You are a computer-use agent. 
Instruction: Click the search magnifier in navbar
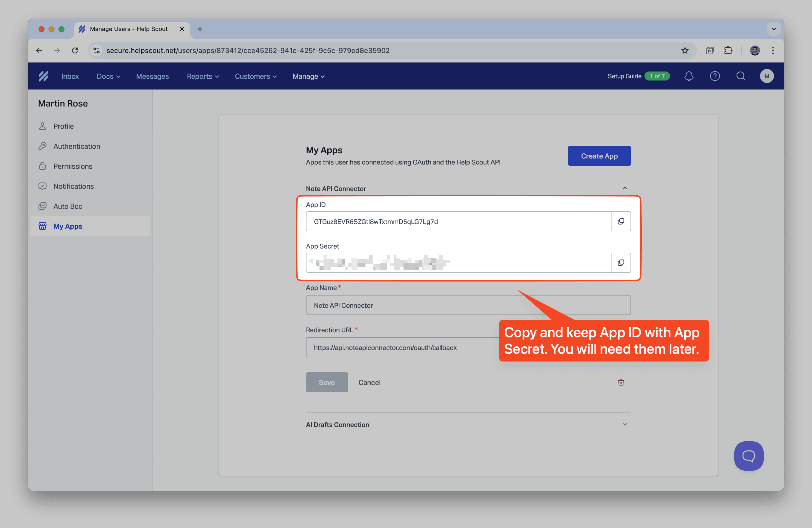[741, 76]
